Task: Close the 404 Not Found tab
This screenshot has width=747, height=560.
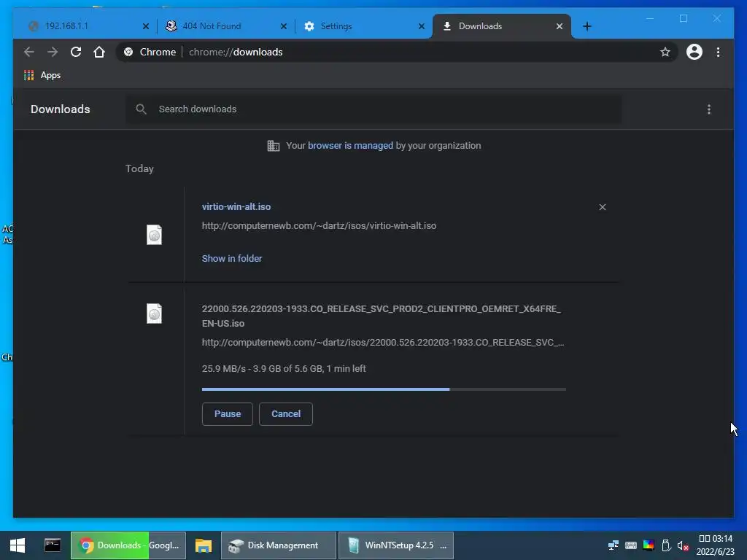Action: pyautogui.click(x=284, y=26)
